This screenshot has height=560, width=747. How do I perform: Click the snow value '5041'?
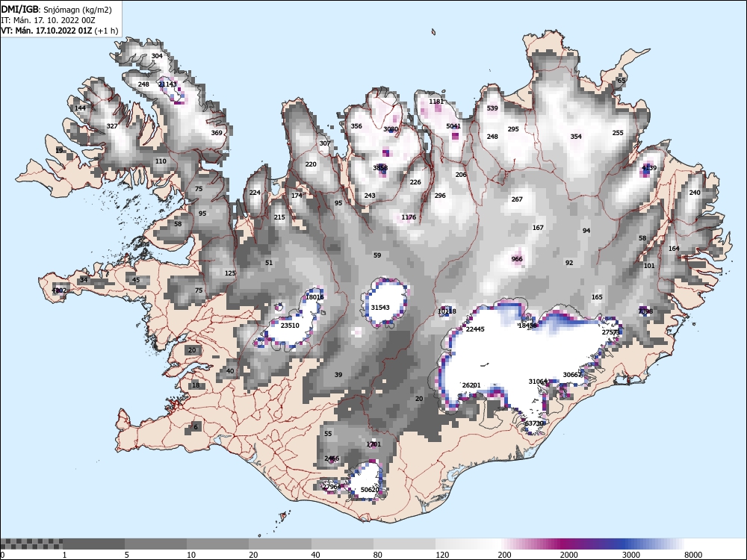pos(453,126)
